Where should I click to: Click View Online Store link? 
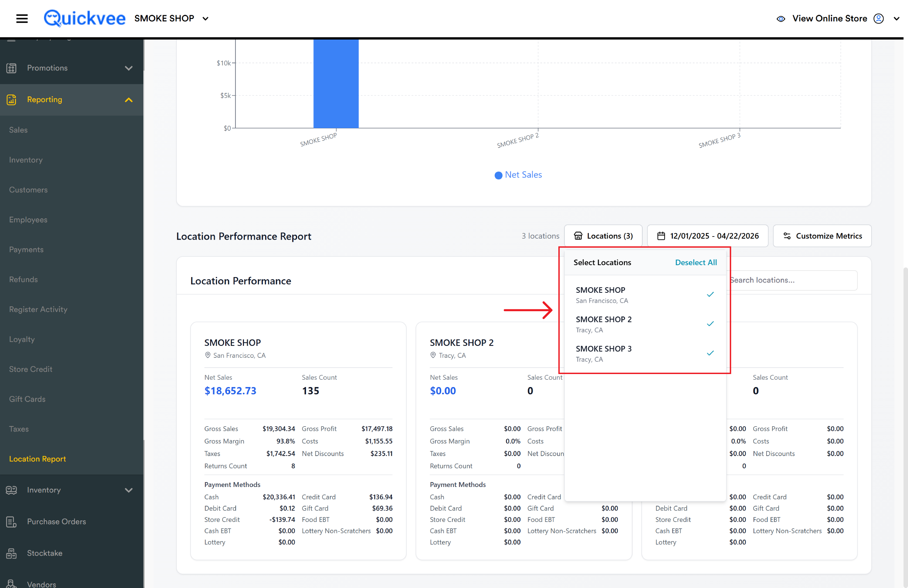(x=829, y=18)
